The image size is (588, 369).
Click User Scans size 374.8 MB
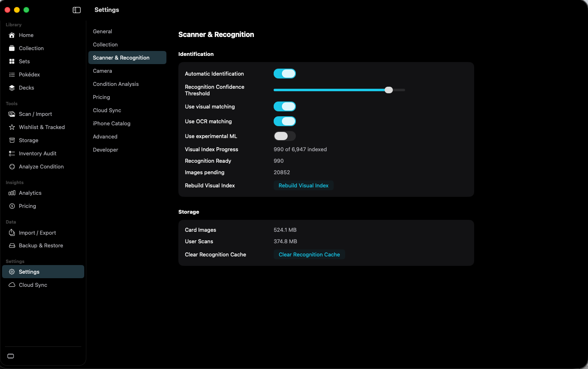[285, 241]
